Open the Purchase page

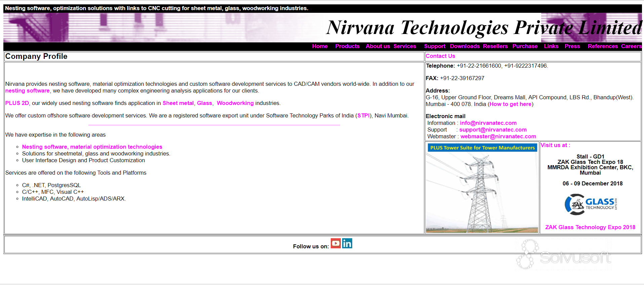[x=525, y=46]
